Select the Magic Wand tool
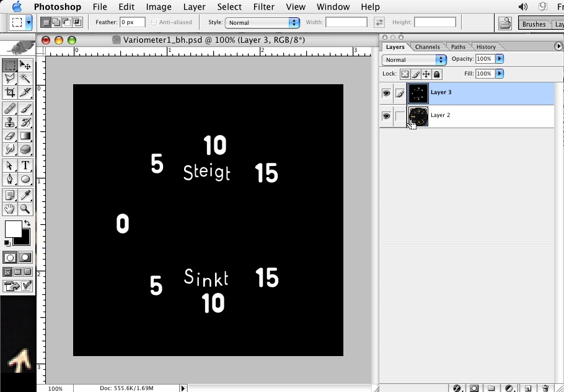 25,79
